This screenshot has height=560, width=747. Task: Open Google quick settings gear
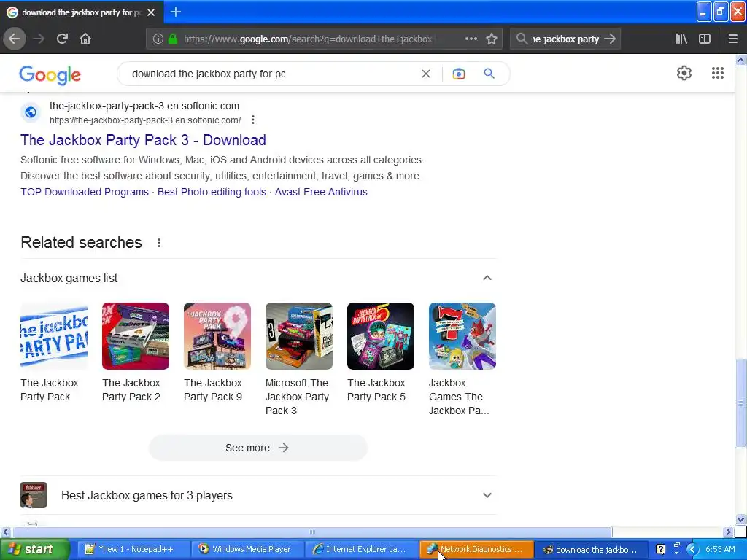click(684, 73)
